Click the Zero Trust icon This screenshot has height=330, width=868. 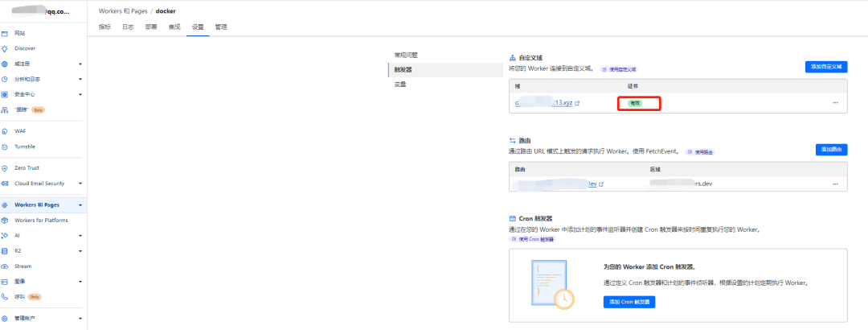tap(5, 168)
